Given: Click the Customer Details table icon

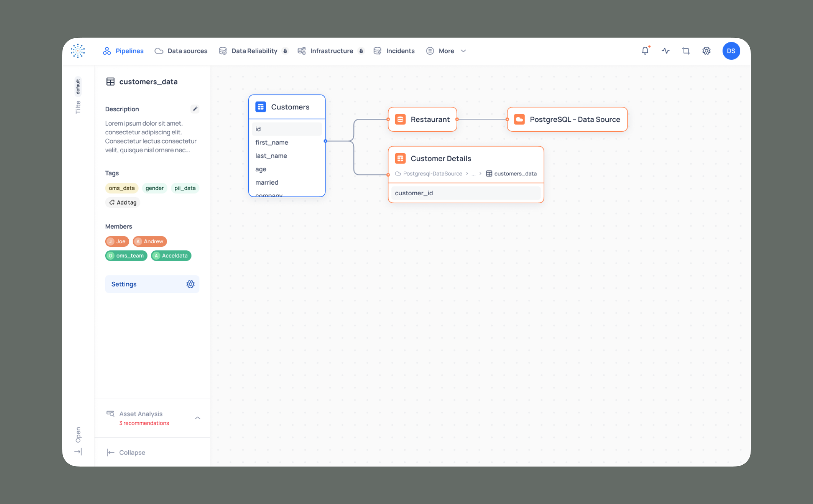Looking at the screenshot, I should (x=400, y=159).
